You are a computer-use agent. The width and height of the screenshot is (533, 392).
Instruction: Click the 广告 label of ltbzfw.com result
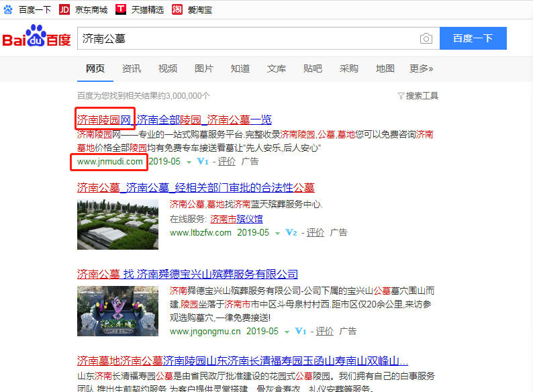338,232
